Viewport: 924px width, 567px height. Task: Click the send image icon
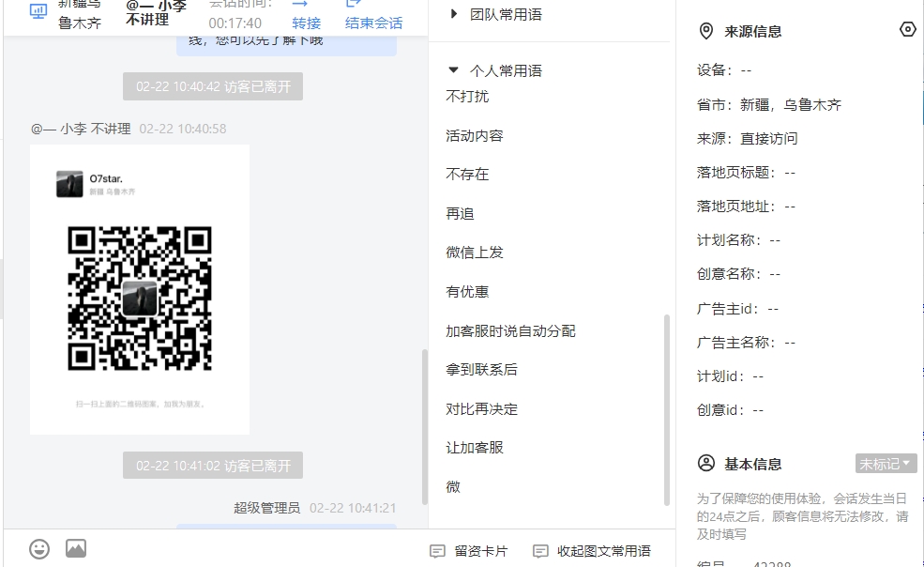pyautogui.click(x=75, y=549)
